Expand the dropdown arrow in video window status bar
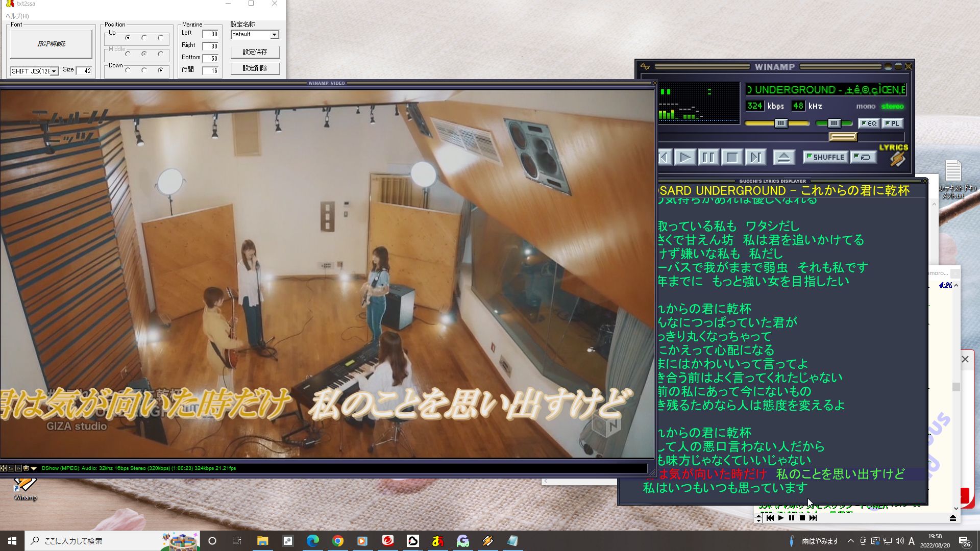This screenshot has height=551, width=980. pos(34,468)
